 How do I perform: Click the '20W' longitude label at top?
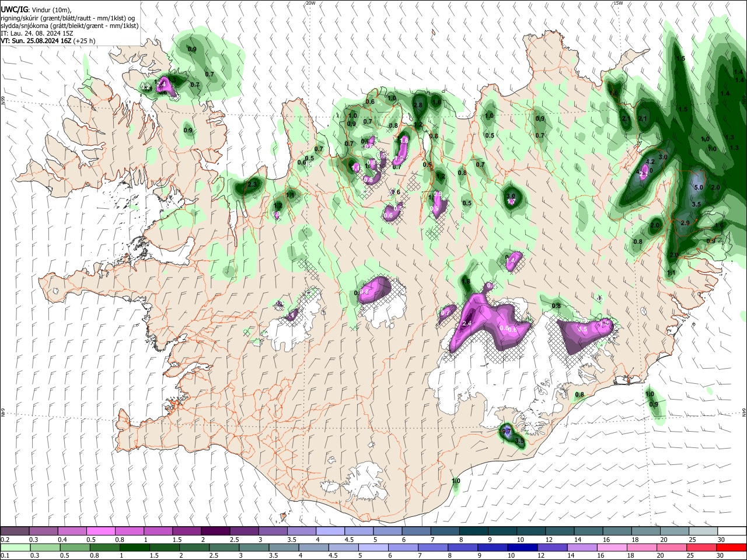310,3
